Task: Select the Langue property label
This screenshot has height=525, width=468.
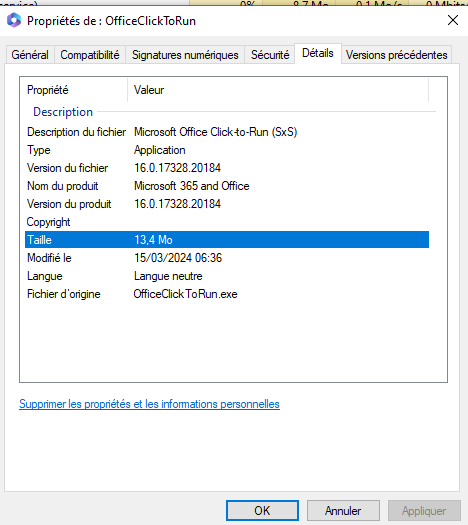Action: 45,276
